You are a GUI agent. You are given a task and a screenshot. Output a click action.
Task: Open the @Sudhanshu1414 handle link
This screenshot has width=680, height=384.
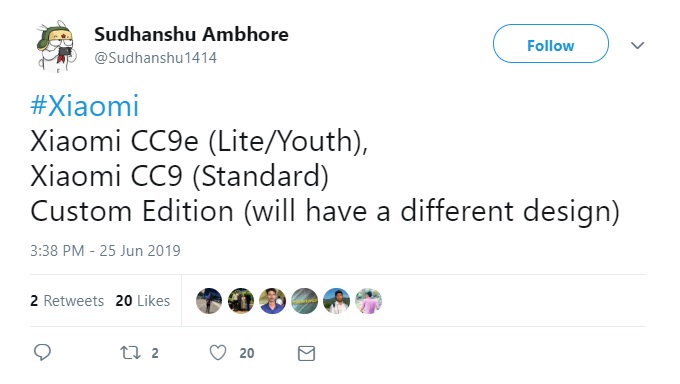155,58
